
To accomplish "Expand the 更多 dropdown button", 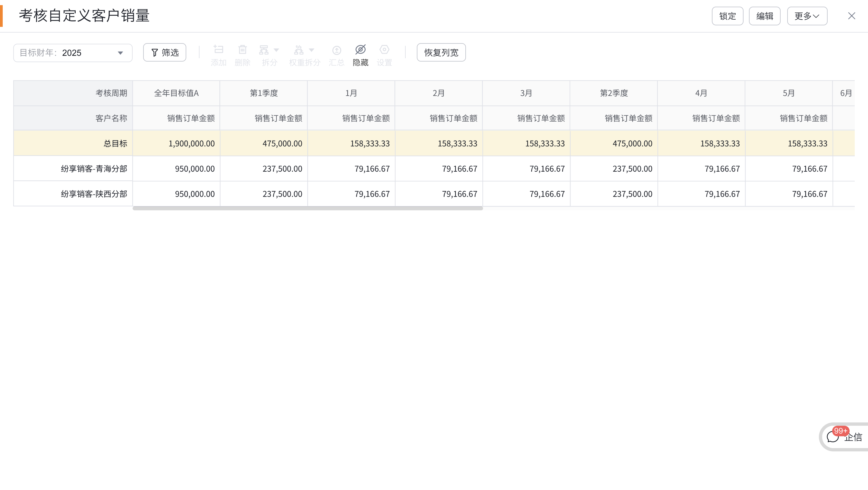I will (x=807, y=16).
